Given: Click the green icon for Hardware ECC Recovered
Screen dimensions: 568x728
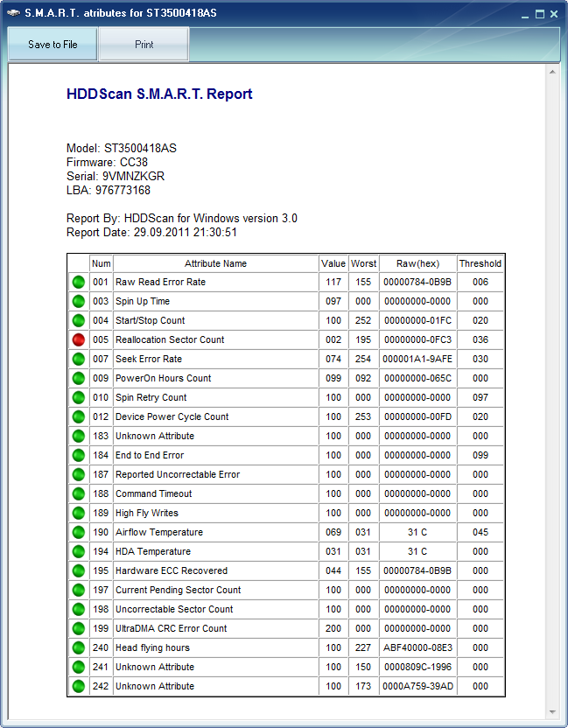Looking at the screenshot, I should tap(79, 571).
